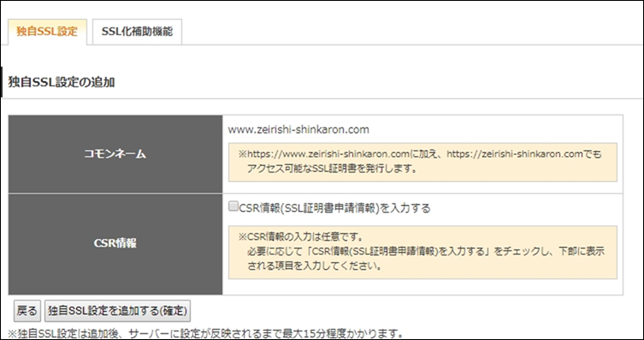Select the www.zeirishi-shinkaron.com common name text
644x340 pixels.
click(x=298, y=130)
